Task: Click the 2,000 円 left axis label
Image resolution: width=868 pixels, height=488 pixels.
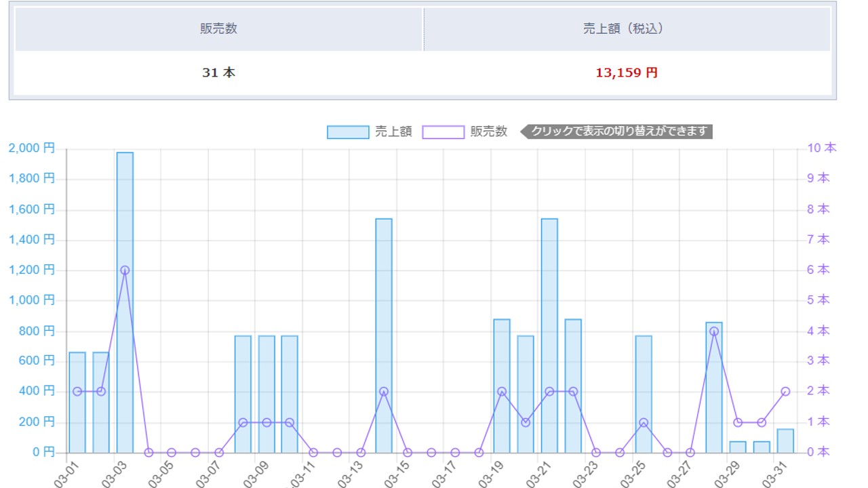Action: [32, 148]
